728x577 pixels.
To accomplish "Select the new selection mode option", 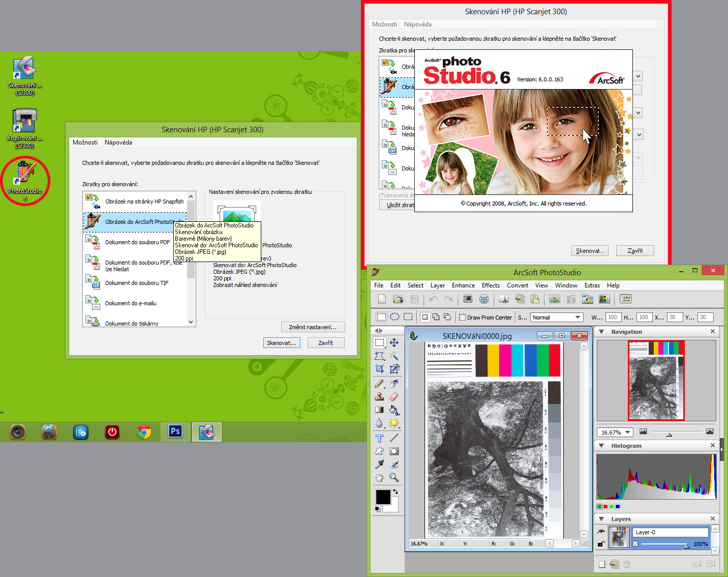I will [x=425, y=317].
